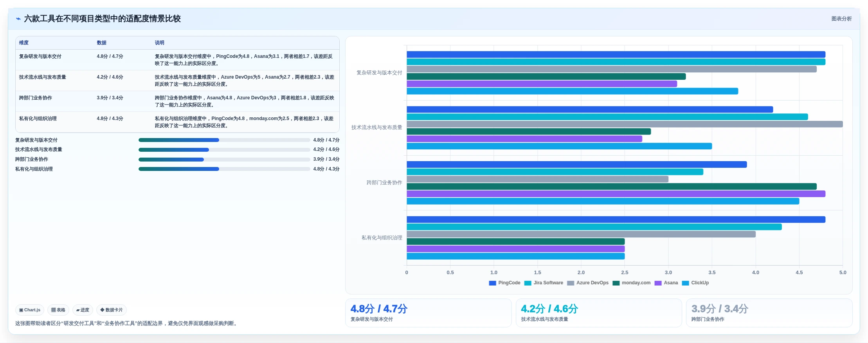
Task: Toggle the Jira Software series in the legend
Action: point(544,283)
